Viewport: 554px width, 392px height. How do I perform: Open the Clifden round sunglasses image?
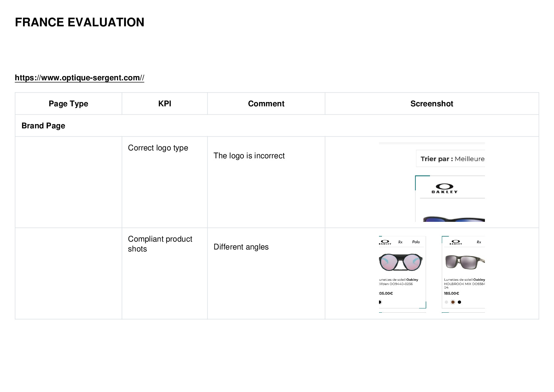click(x=400, y=262)
